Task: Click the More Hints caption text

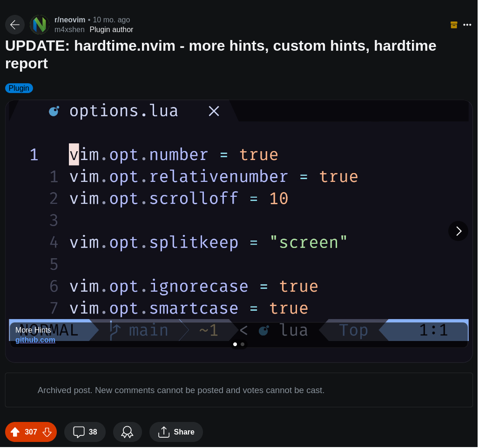Action: 33,330
